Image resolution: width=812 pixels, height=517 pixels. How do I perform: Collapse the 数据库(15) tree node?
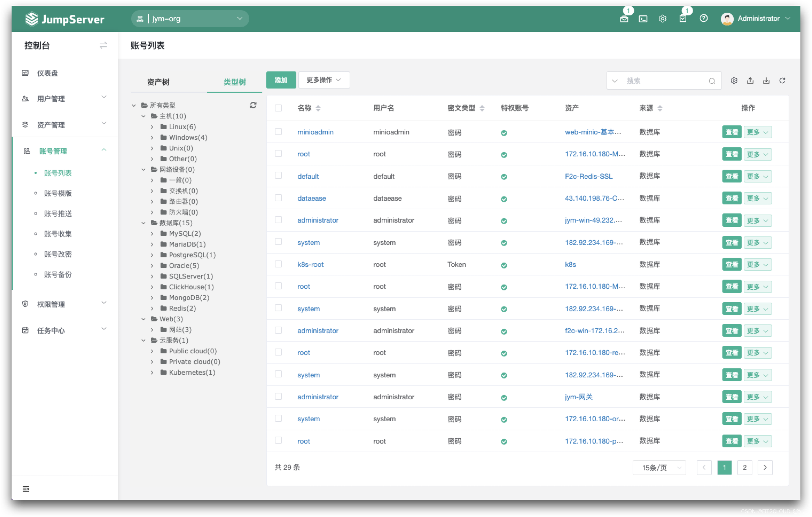143,223
